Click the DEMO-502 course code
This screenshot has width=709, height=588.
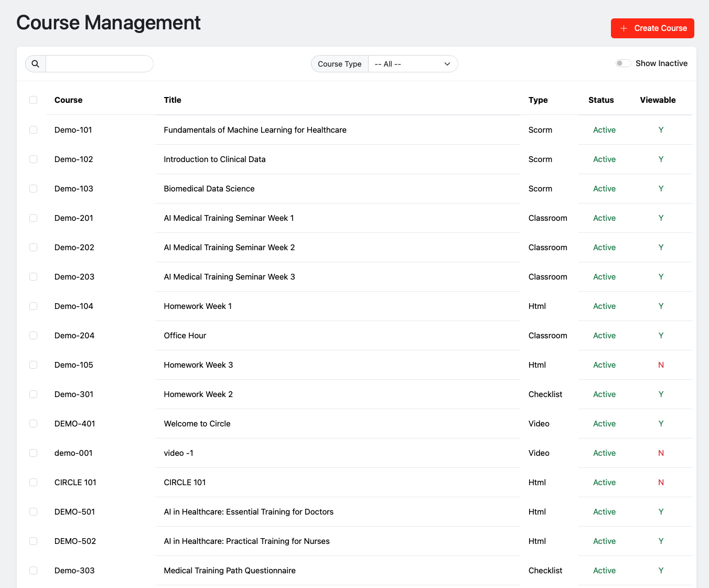75,541
